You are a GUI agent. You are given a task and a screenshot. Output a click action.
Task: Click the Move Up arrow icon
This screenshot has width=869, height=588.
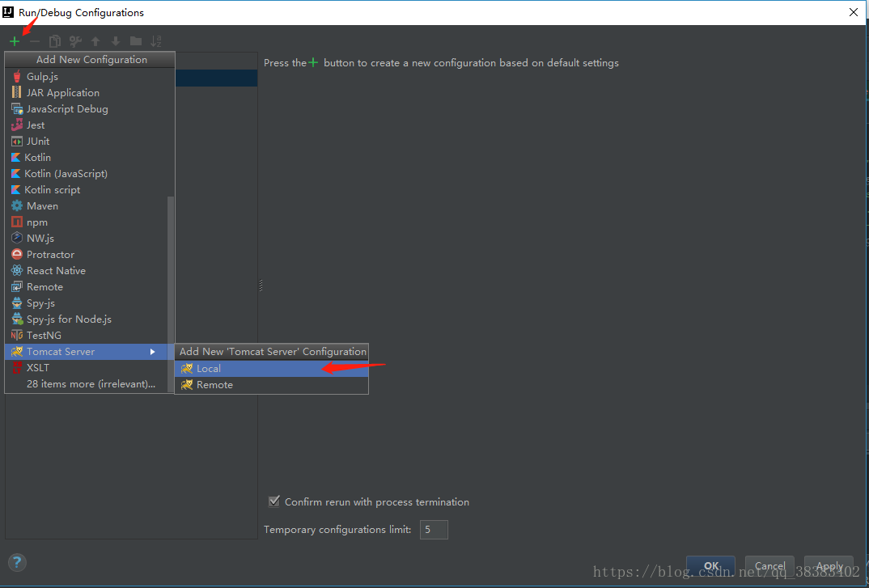pyautogui.click(x=95, y=41)
